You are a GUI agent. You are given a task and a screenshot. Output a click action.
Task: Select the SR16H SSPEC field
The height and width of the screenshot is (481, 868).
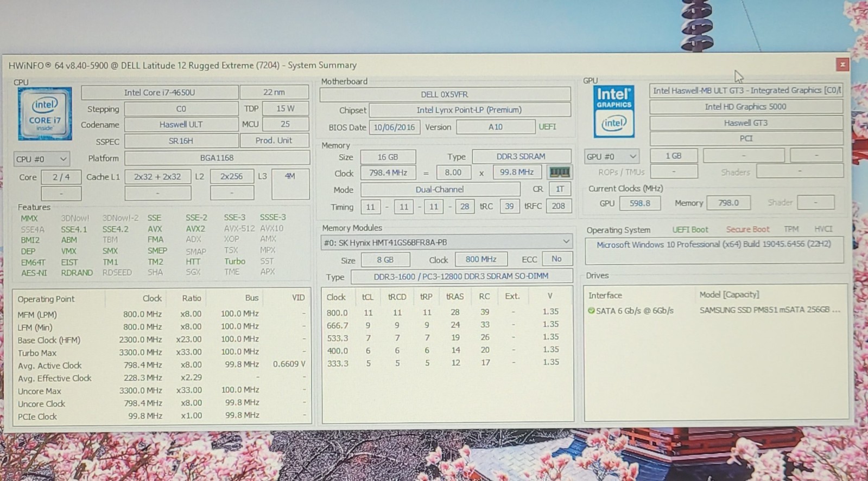181,140
